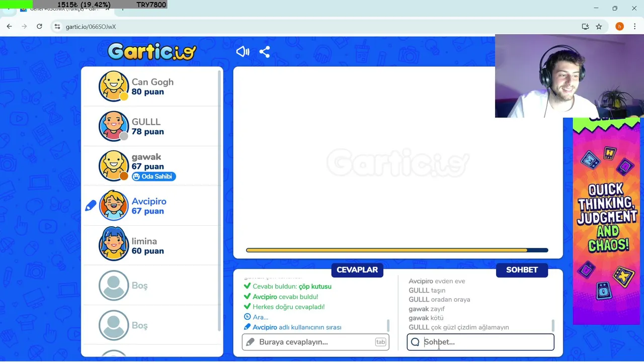Click the first empty Boş player slot
The width and height of the screenshot is (644, 362).
point(152,286)
